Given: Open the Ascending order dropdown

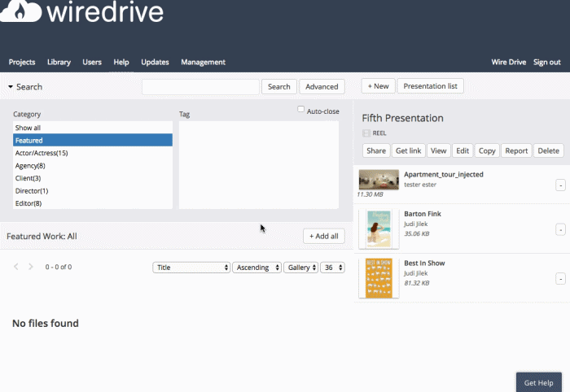Looking at the screenshot, I should click(256, 268).
